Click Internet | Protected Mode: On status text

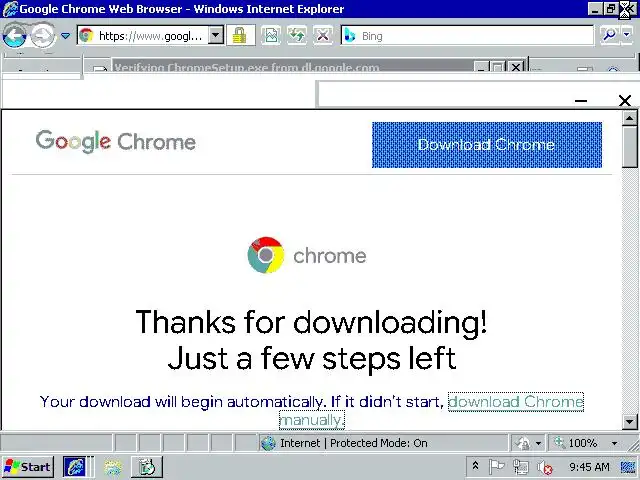tap(354, 443)
